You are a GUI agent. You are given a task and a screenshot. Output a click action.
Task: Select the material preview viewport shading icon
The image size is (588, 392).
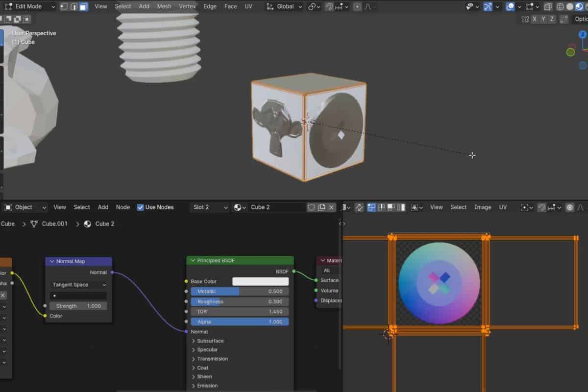point(579,6)
